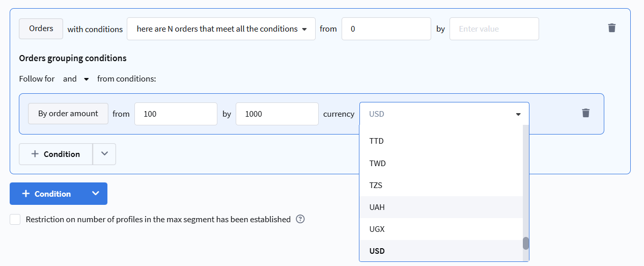Enable restriction on number of profiles

click(x=15, y=219)
